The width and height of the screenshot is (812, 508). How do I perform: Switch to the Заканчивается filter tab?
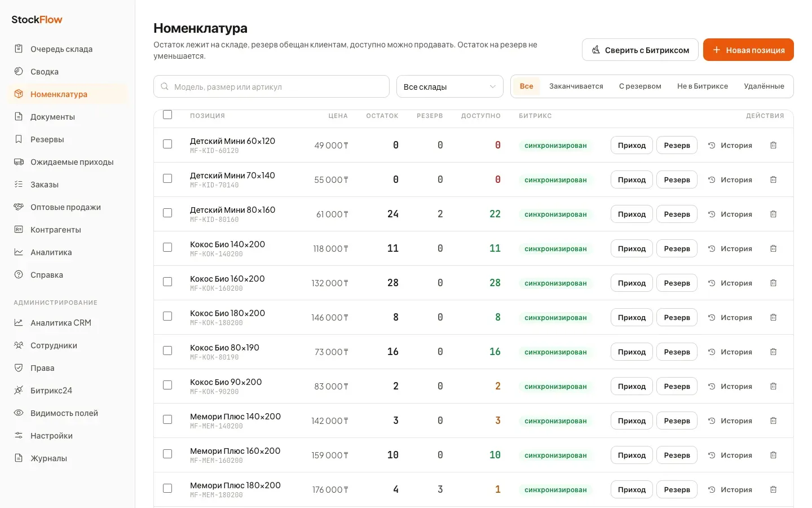(576, 86)
